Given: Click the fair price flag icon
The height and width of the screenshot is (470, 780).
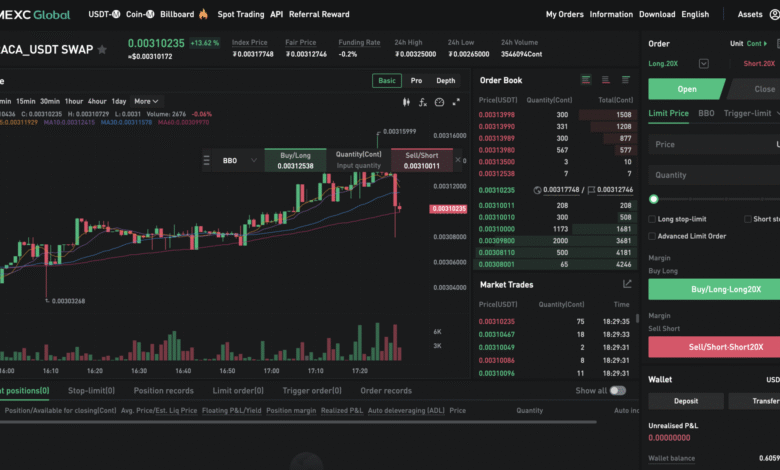Looking at the screenshot, I should [x=591, y=190].
